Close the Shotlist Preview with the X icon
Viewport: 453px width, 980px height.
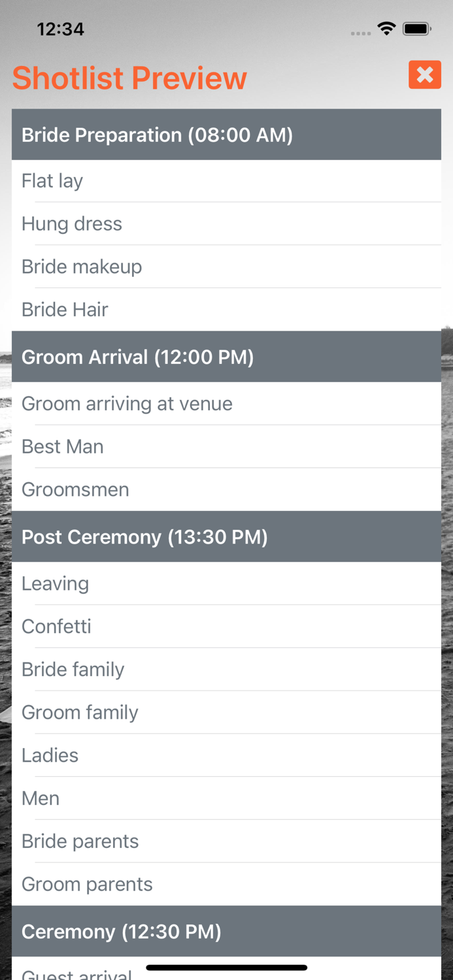click(x=425, y=74)
